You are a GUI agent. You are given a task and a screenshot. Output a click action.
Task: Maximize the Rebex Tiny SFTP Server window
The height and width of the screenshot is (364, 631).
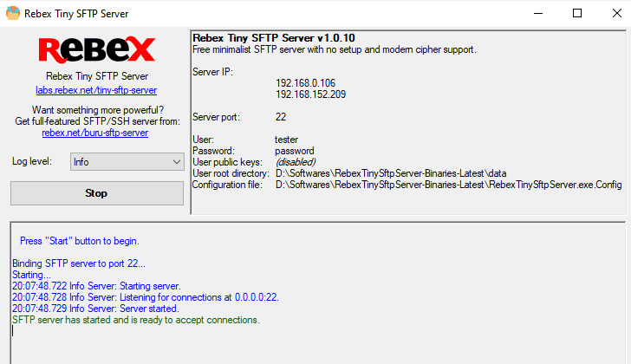coord(577,13)
